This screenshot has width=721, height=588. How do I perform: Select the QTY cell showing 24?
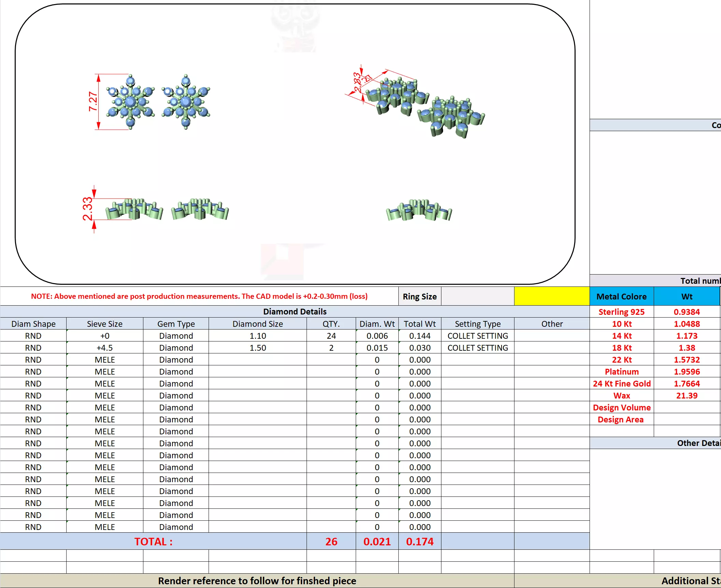[331, 336]
